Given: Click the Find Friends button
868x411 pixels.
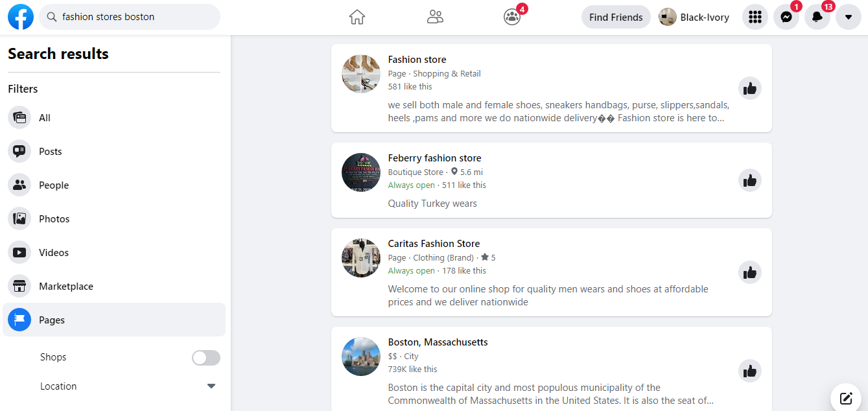Looking at the screenshot, I should (x=616, y=17).
